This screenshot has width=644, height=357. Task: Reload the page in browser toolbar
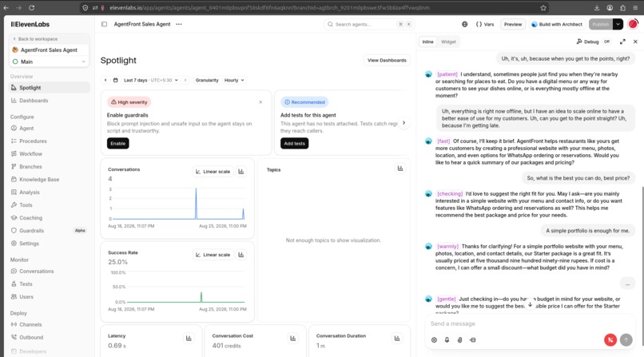click(x=32, y=7)
